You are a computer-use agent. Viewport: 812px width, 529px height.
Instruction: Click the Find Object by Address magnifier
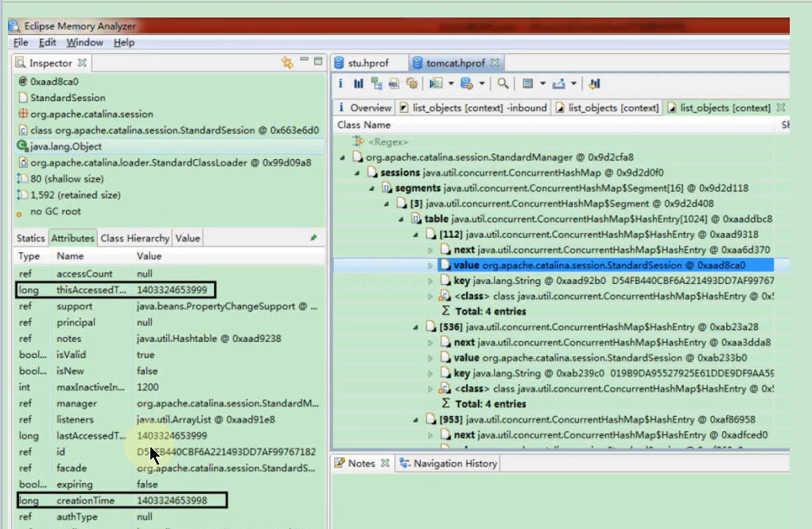pos(503,84)
